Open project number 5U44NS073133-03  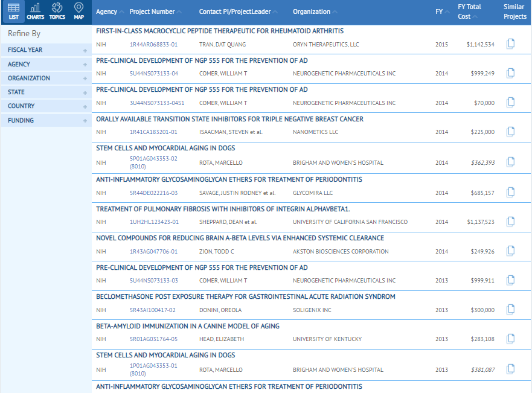pyautogui.click(x=154, y=281)
